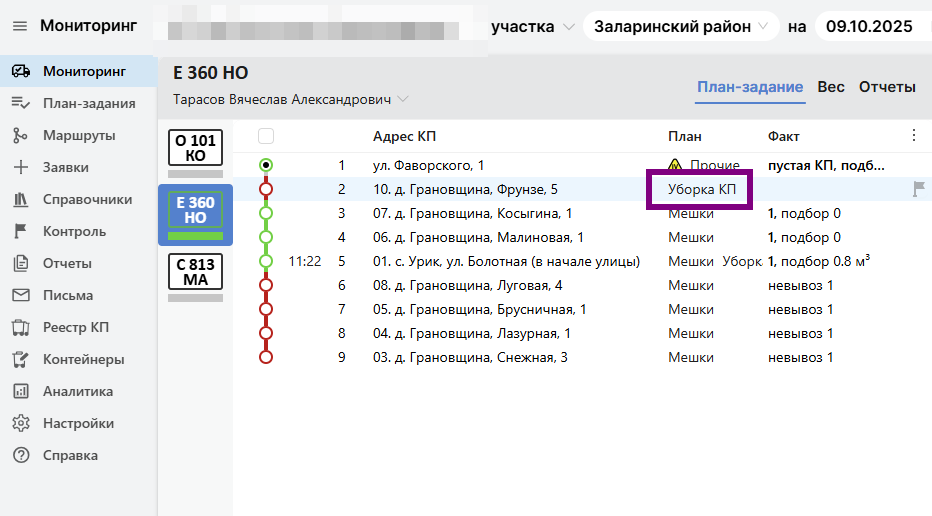Tick the select-all checkbox in table header
This screenshot has width=932, height=516.
pos(266,136)
